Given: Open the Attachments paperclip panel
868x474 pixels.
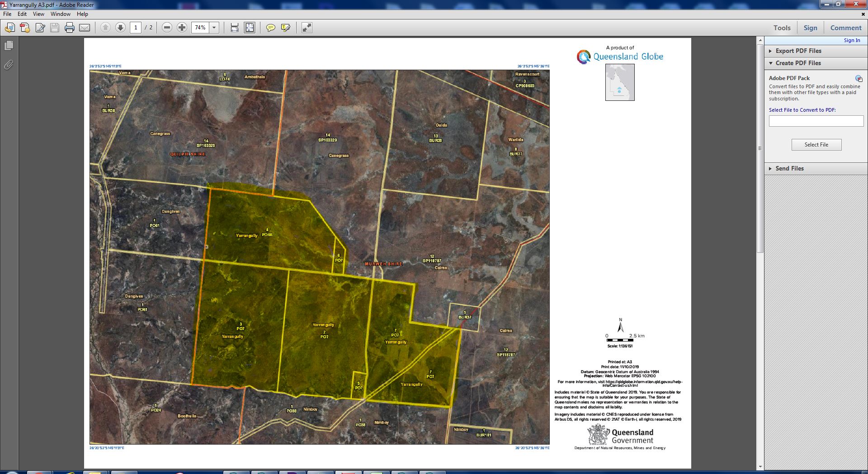Looking at the screenshot, I should (x=9, y=65).
